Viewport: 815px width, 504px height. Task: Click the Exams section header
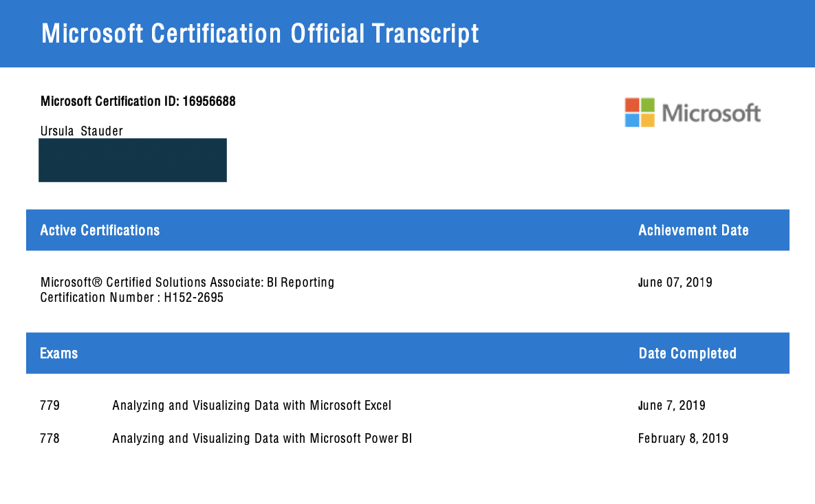point(59,353)
